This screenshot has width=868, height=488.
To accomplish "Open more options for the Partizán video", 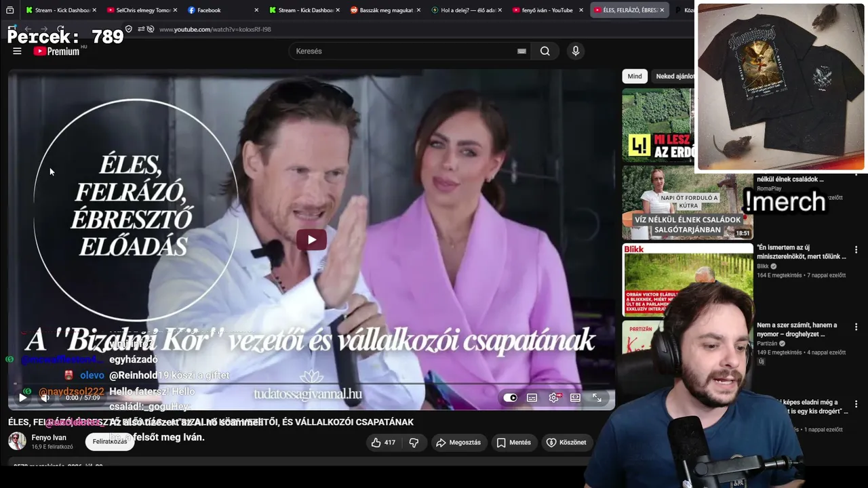I will pyautogui.click(x=856, y=327).
